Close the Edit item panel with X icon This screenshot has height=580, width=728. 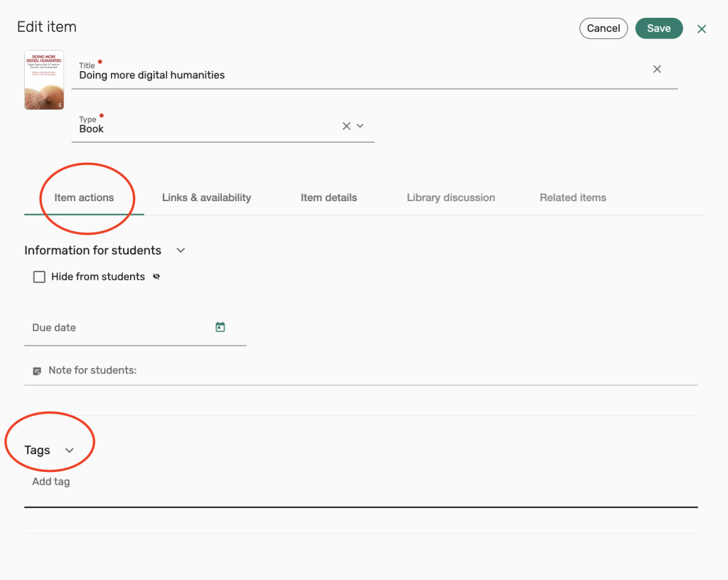point(702,29)
